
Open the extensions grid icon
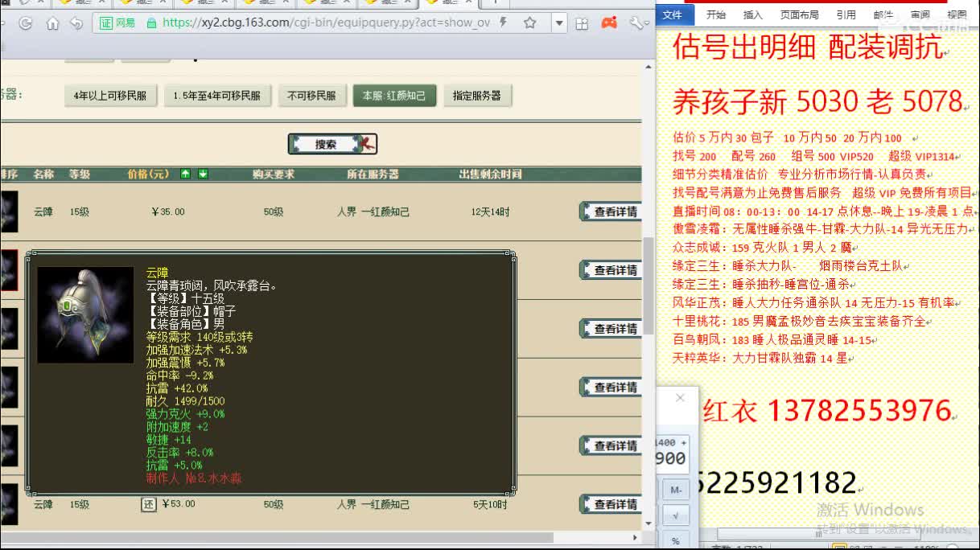pos(583,23)
